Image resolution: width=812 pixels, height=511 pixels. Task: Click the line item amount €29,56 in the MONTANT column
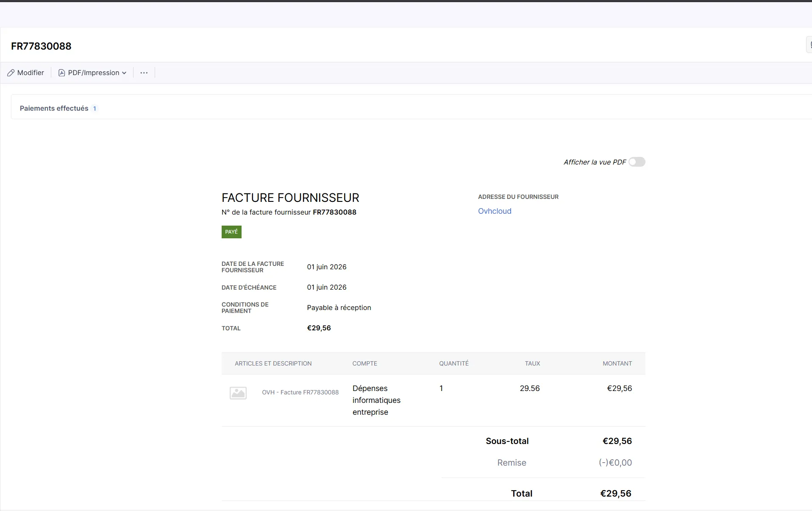pos(619,388)
